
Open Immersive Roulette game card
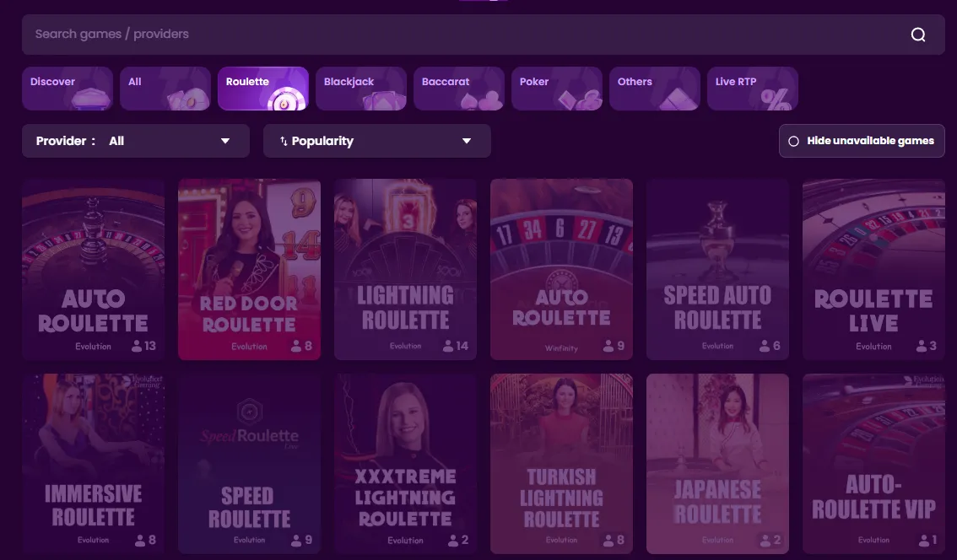[94, 464]
